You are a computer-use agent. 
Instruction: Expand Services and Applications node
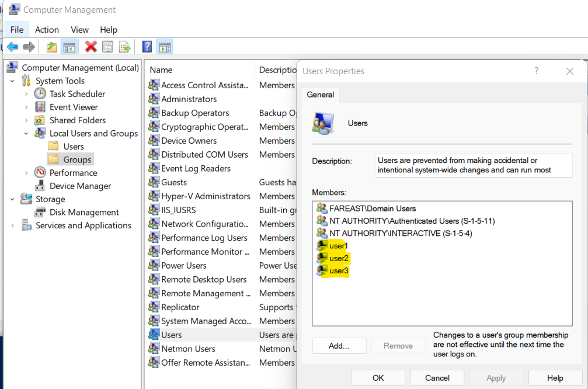(12, 225)
